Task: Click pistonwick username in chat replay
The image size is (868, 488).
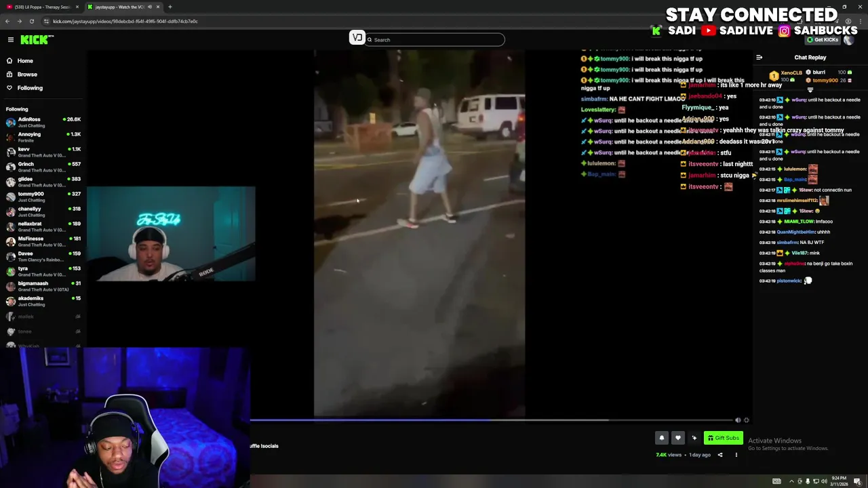Action: (789, 281)
